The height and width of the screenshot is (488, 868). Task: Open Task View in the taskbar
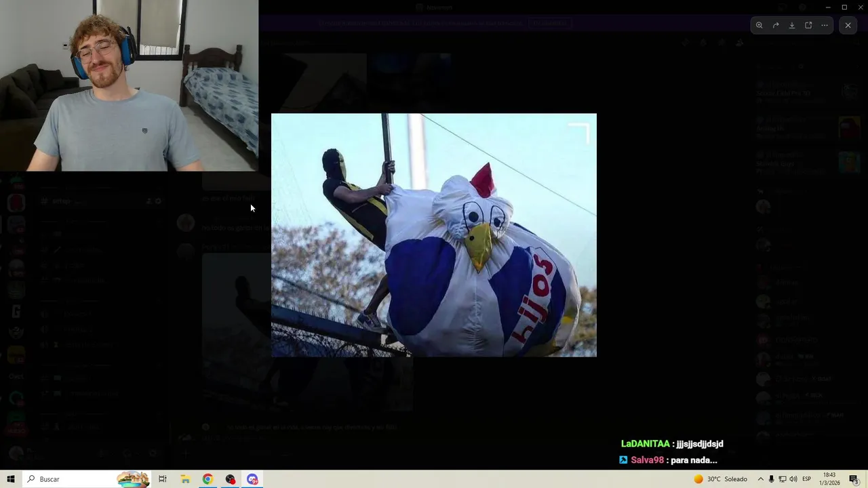163,479
